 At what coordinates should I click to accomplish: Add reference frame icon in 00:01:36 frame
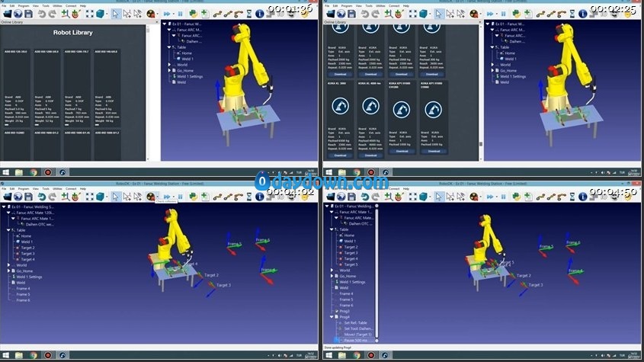[66, 14]
